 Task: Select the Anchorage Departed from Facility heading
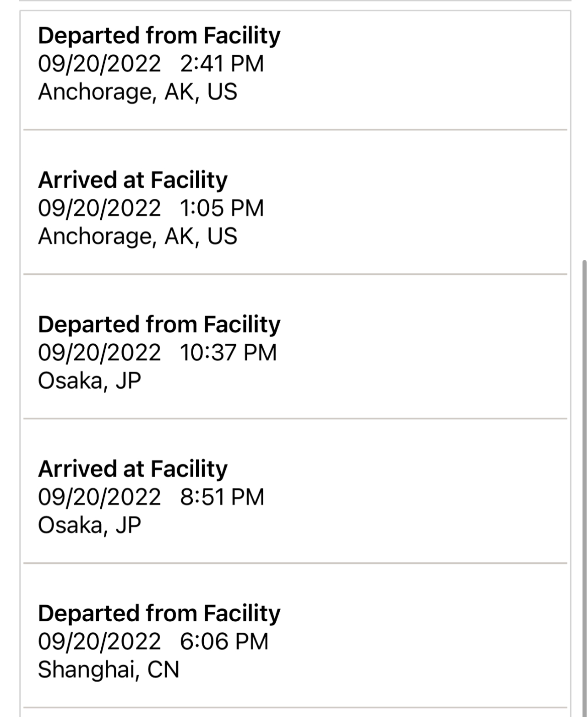pyautogui.click(x=159, y=36)
